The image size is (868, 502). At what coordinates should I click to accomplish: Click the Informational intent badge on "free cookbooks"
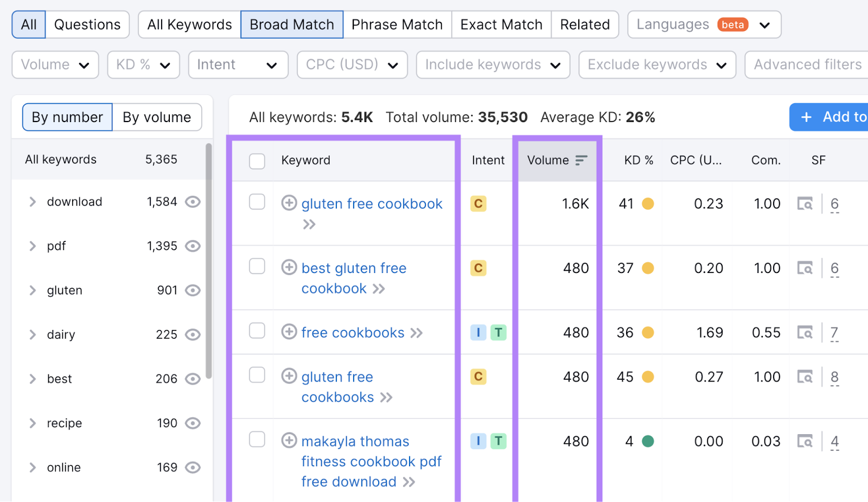click(x=478, y=332)
